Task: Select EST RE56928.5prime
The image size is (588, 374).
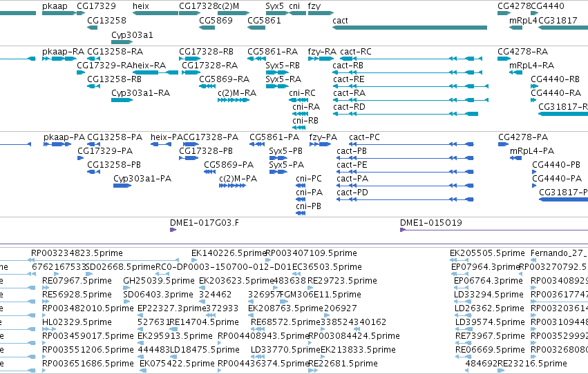Action: 77,295
